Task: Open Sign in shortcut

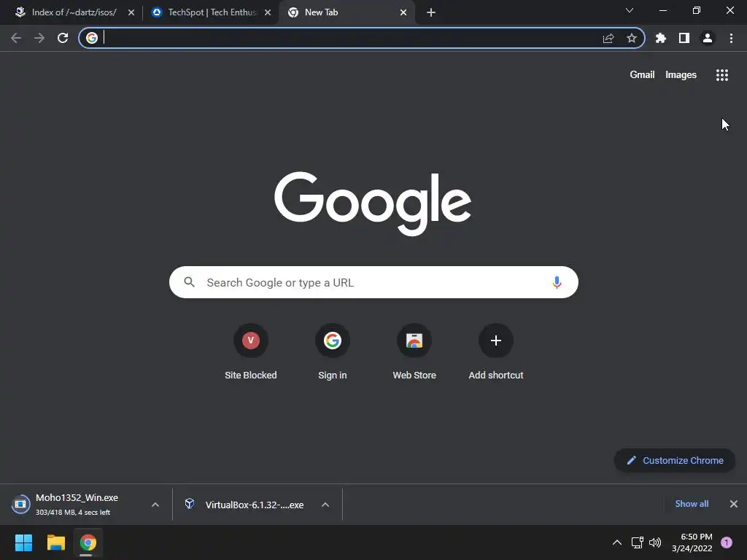Action: click(x=333, y=352)
